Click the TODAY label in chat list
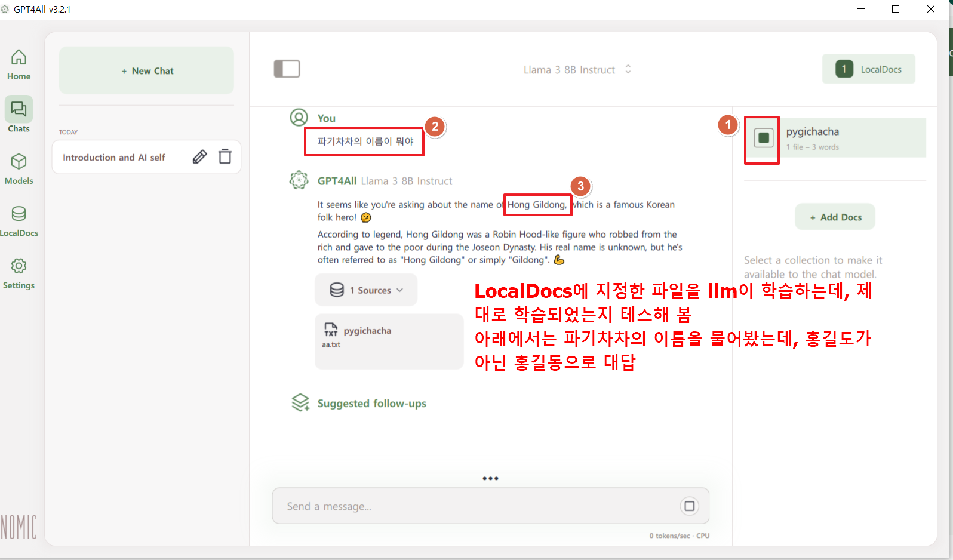Image resolution: width=953 pixels, height=560 pixels. tap(68, 132)
